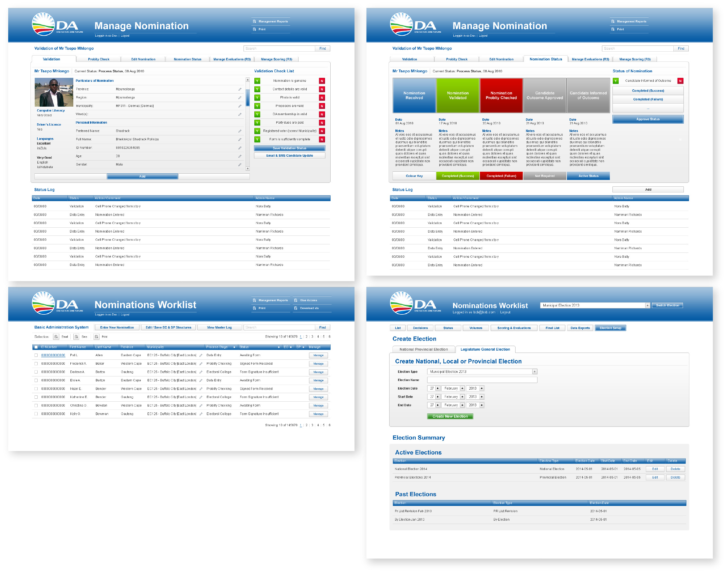Mark 'Party dues are paid' as Y
Image resolution: width=728 pixels, height=574 pixels.
(x=257, y=123)
